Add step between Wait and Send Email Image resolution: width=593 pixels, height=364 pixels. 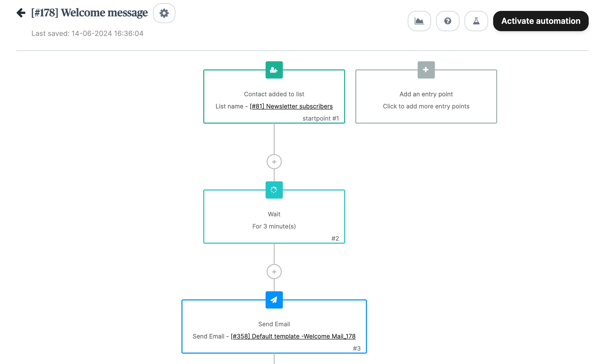point(274,272)
